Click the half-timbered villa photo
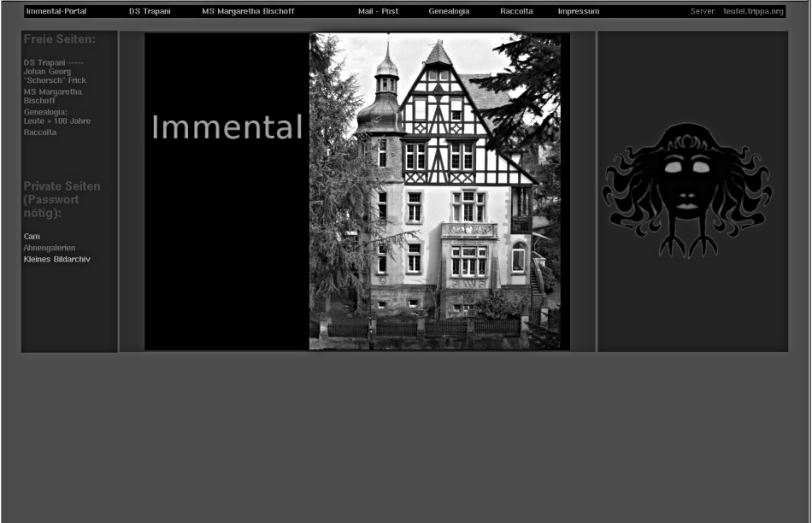 [x=435, y=191]
